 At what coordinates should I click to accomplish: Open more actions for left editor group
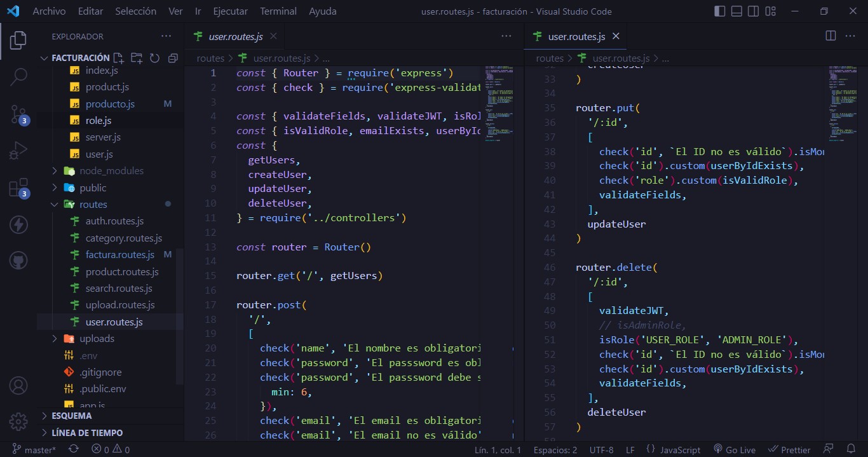[506, 36]
